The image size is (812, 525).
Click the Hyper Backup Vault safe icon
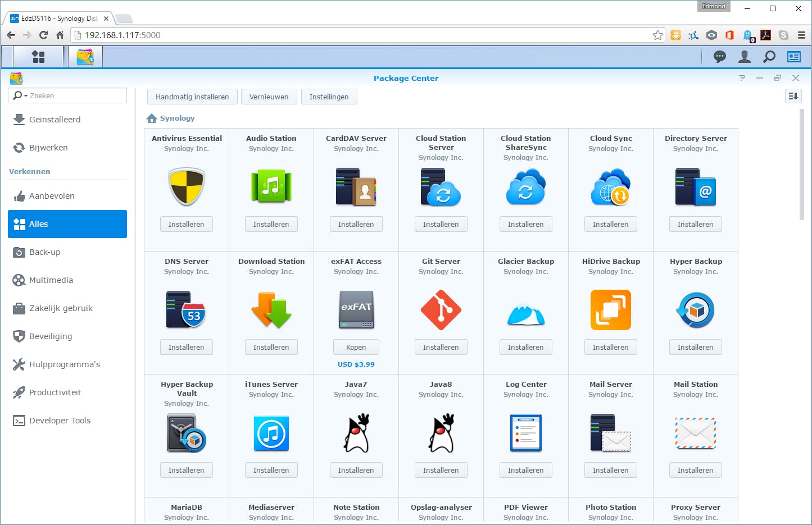pyautogui.click(x=187, y=433)
